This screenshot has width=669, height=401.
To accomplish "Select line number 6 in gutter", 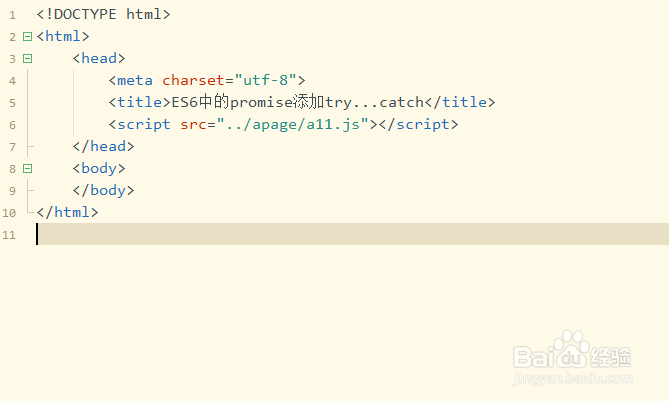I will pyautogui.click(x=11, y=125).
